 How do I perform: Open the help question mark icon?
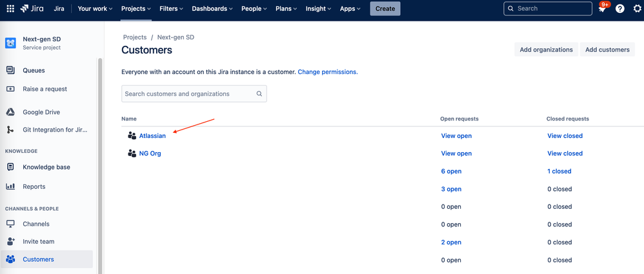pos(619,8)
